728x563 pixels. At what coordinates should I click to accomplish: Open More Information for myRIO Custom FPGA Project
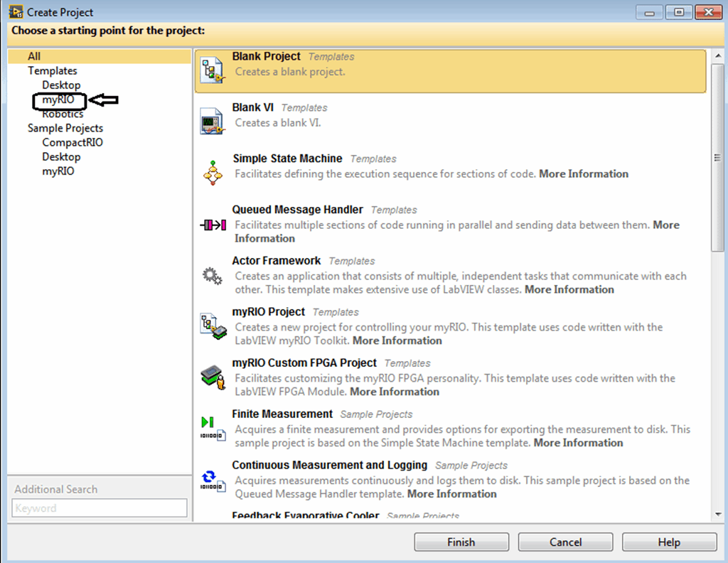pos(395,391)
